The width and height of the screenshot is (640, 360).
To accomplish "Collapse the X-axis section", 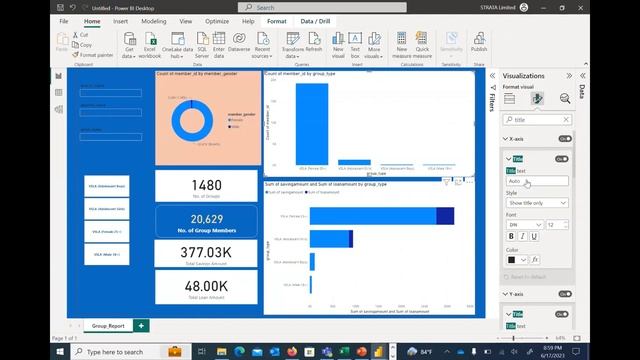I will pyautogui.click(x=505, y=139).
